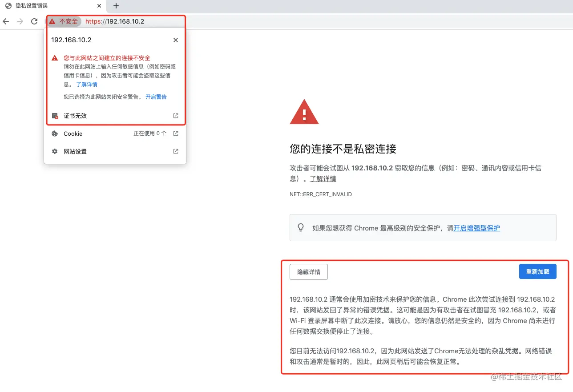Click the https://192.168.10.2 address bar URL
This screenshot has height=392, width=573.
[115, 21]
